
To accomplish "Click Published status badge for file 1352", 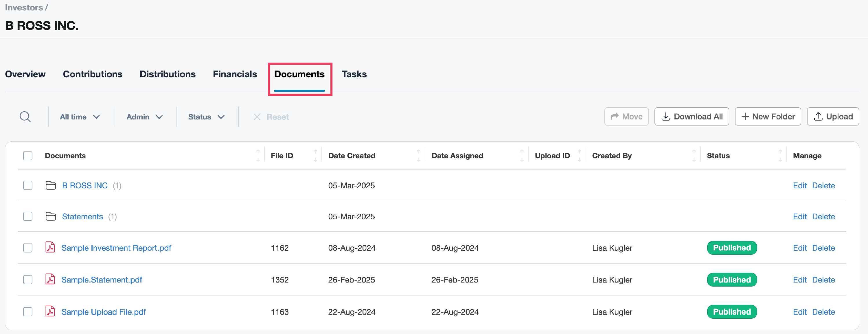I will click(x=731, y=280).
